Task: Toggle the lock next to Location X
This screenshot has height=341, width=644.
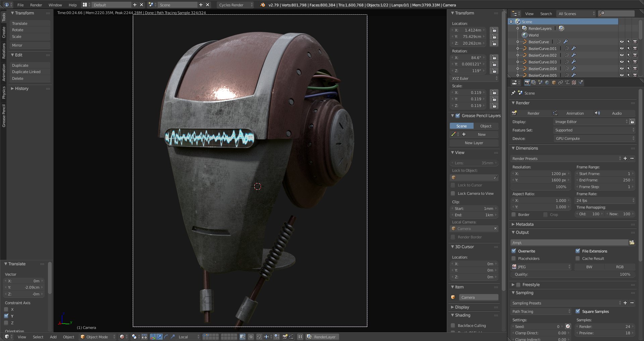Action: click(494, 30)
